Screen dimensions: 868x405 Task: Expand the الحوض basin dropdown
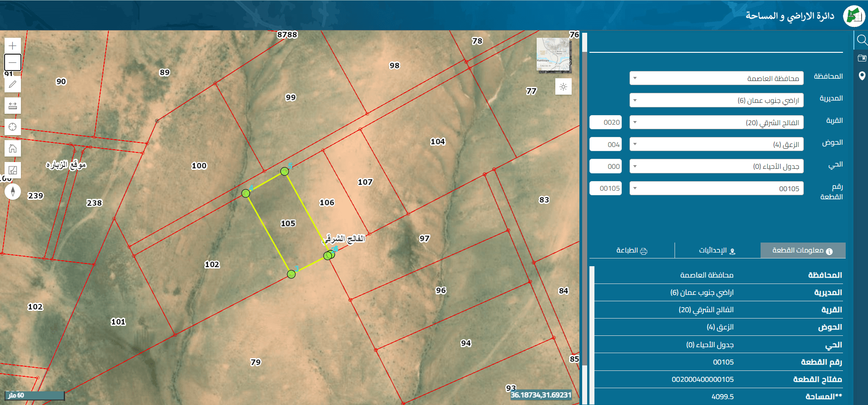(x=716, y=144)
